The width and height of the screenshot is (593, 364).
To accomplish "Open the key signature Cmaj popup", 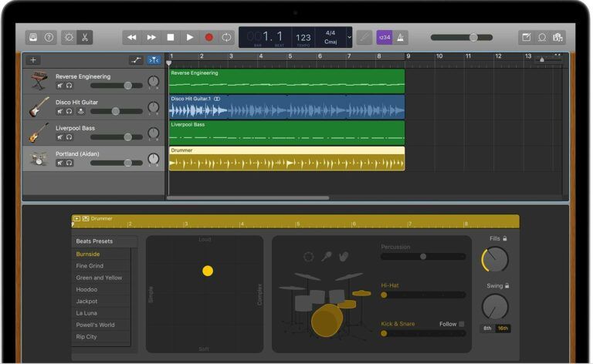I will pos(330,42).
